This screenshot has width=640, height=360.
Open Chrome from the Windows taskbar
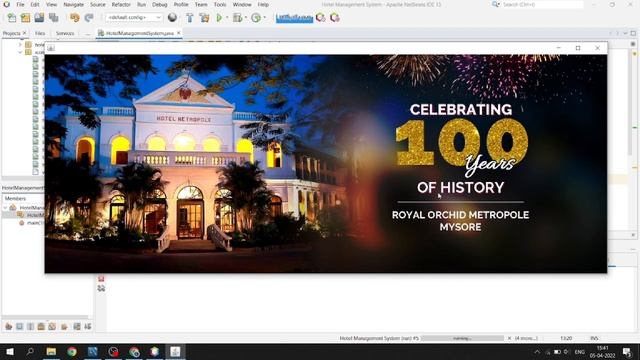(72, 351)
